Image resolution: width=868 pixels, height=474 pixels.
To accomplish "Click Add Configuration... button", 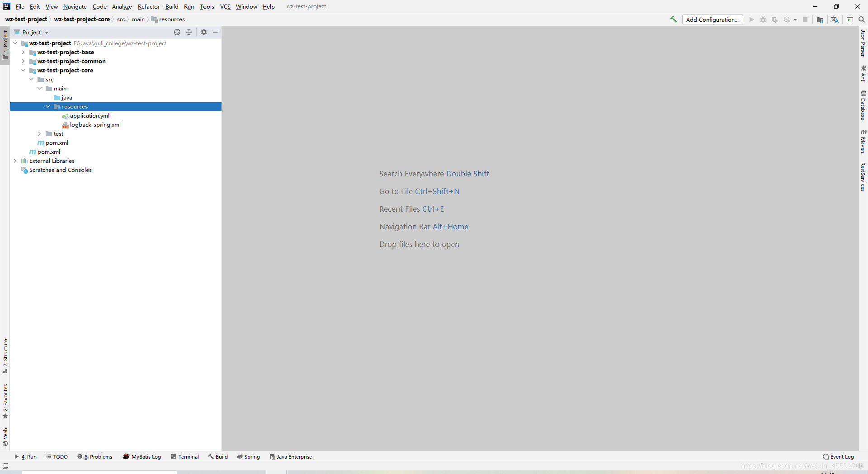I will click(712, 19).
